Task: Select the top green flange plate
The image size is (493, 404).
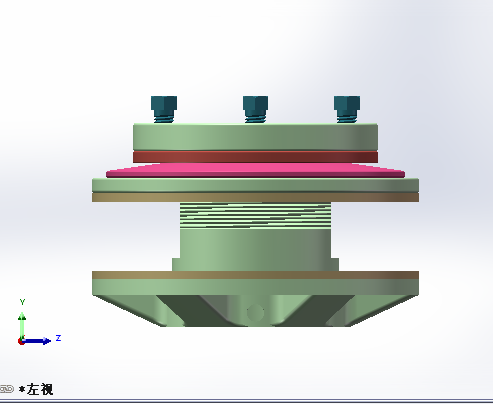Action: [255, 137]
